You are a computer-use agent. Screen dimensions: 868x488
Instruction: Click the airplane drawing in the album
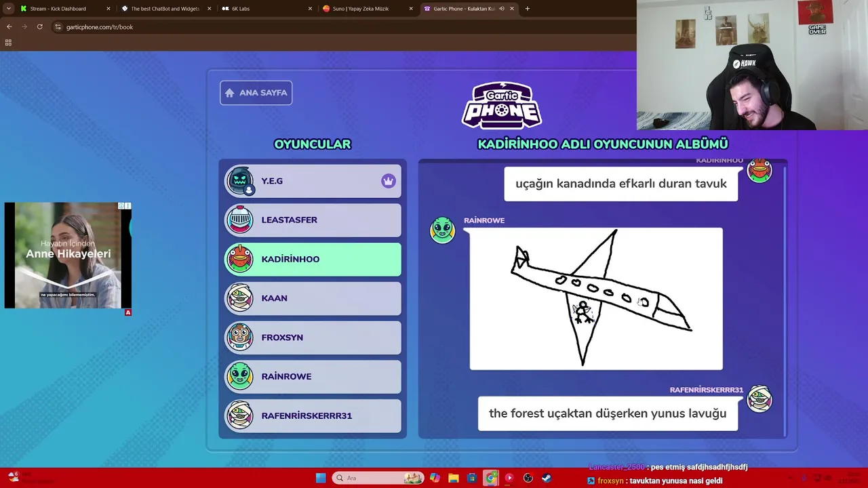[596, 299]
